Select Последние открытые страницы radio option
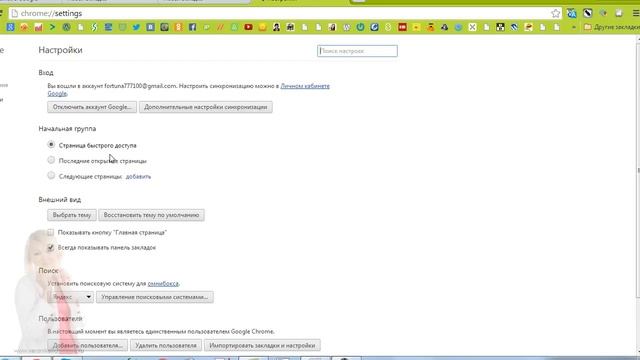Image resolution: width=640 pixels, height=360 pixels. point(51,160)
